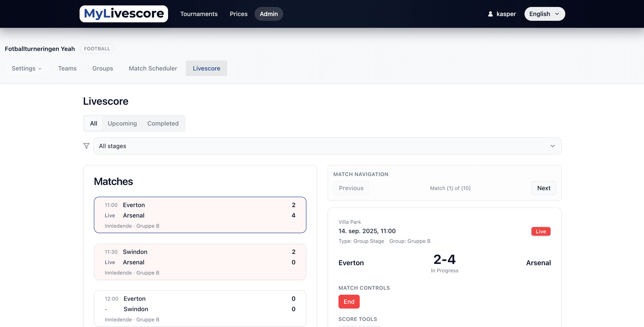This screenshot has width=644, height=327.
Task: Switch to the Upcoming matches tab
Action: [x=122, y=123]
